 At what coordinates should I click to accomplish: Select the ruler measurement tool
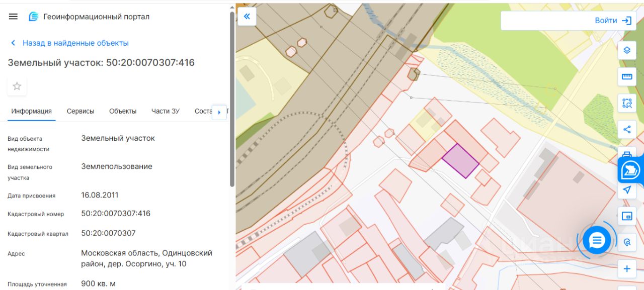[x=627, y=77]
